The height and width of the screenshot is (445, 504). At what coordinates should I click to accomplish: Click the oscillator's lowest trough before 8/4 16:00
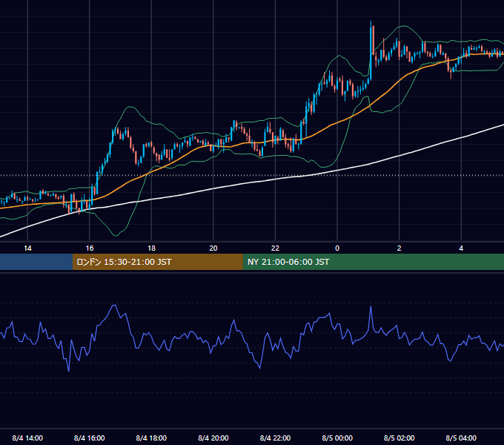tap(69, 370)
